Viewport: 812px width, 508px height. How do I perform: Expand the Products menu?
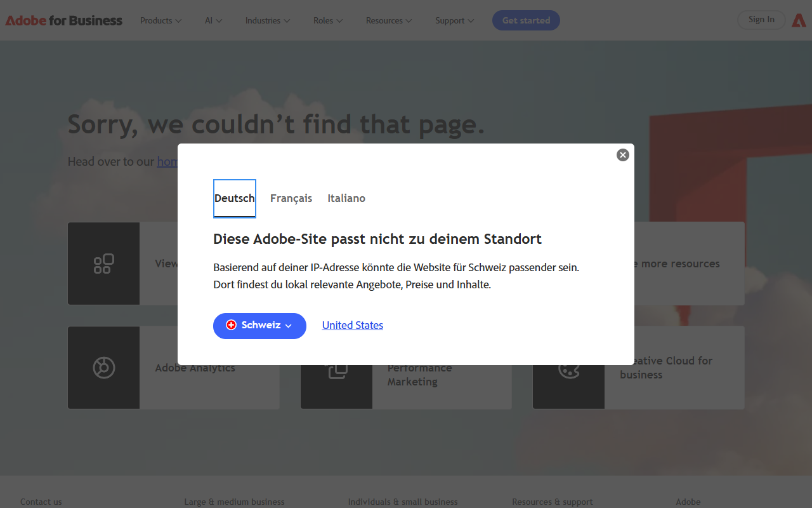161,20
